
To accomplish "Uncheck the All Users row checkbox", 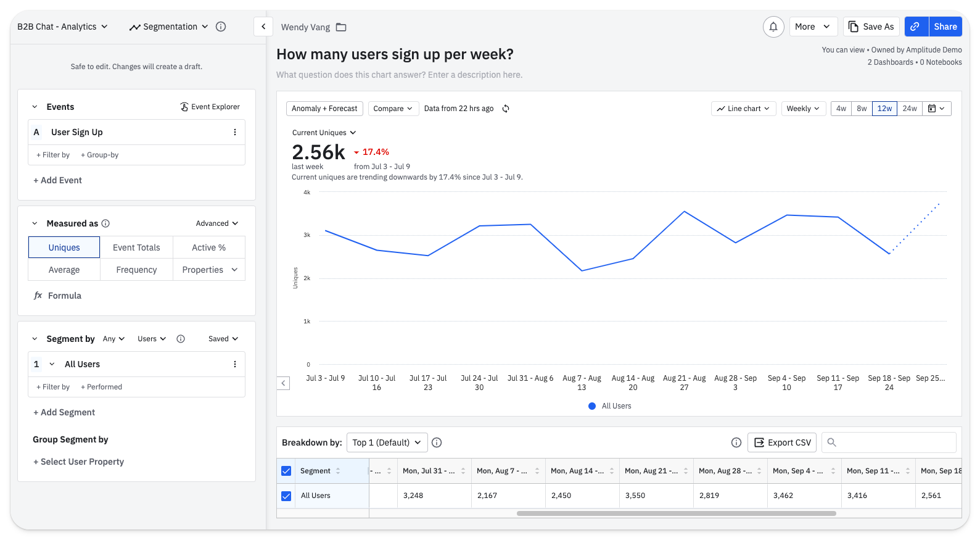I will [286, 496].
